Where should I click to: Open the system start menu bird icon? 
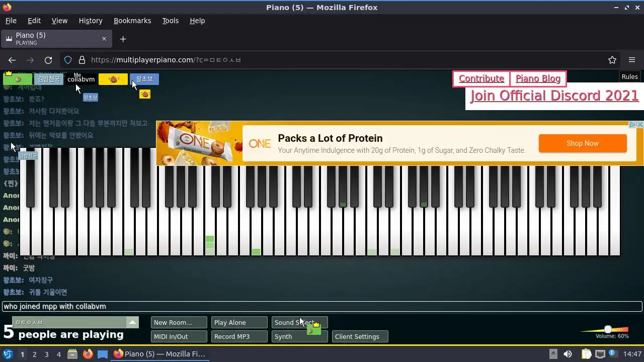(x=8, y=354)
